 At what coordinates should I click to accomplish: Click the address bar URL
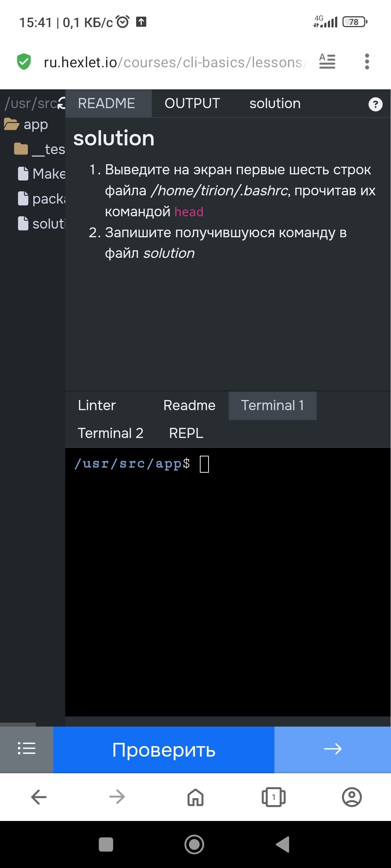[174, 62]
